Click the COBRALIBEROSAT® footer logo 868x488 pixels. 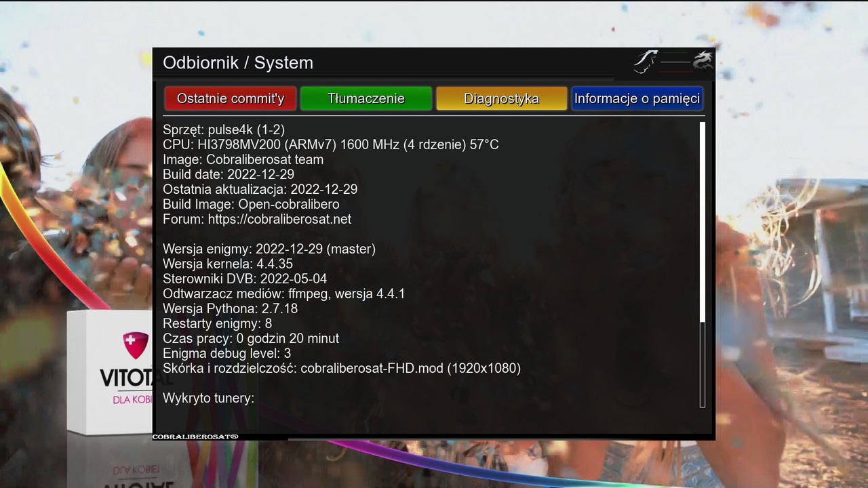pos(195,437)
